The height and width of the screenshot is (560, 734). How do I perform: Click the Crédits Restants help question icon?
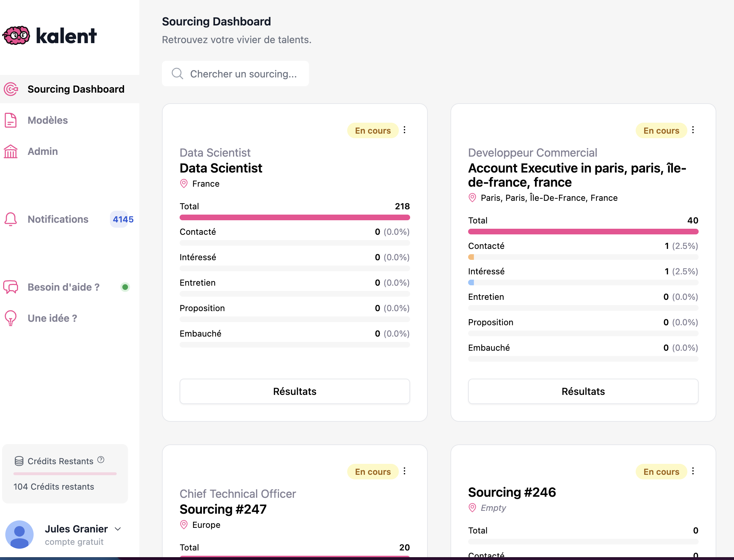pyautogui.click(x=101, y=460)
